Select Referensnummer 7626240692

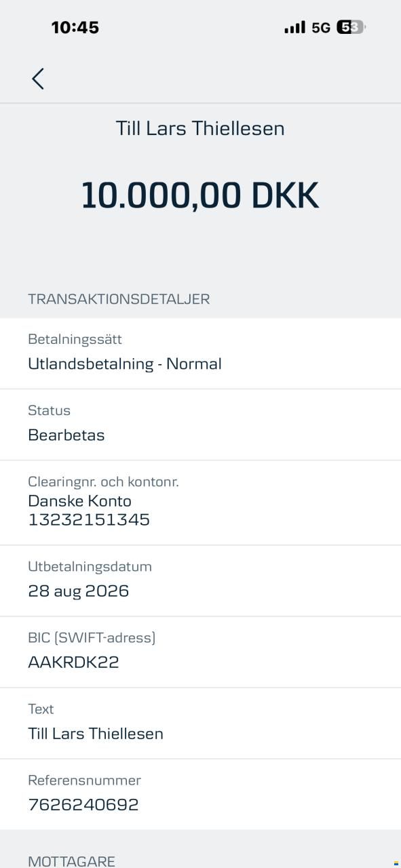(83, 805)
